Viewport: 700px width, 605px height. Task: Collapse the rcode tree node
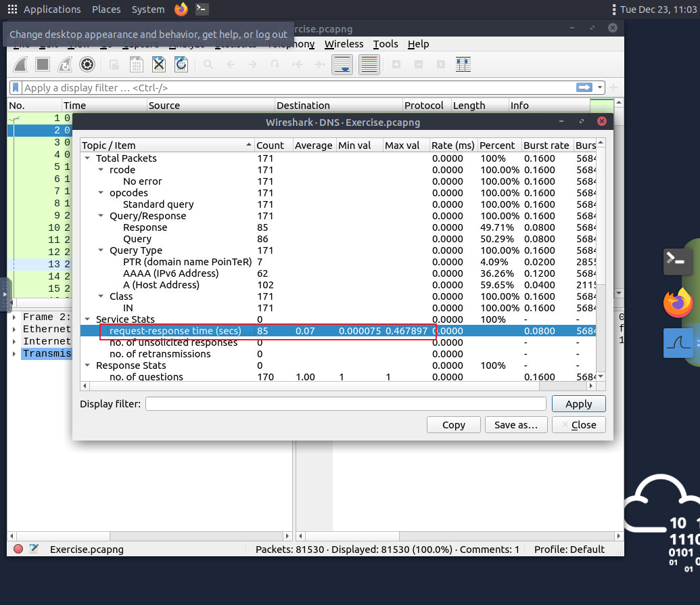(101, 170)
